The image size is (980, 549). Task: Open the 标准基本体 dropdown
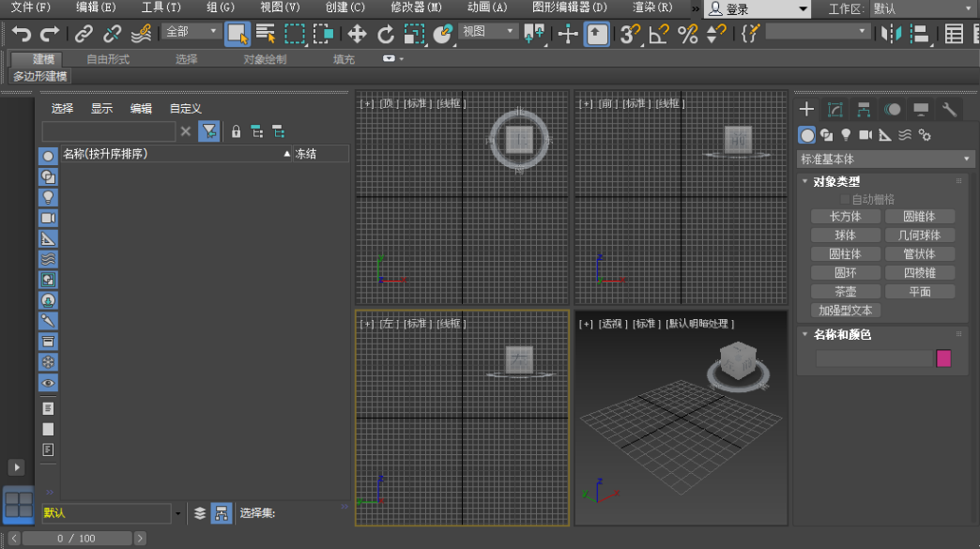(x=885, y=160)
